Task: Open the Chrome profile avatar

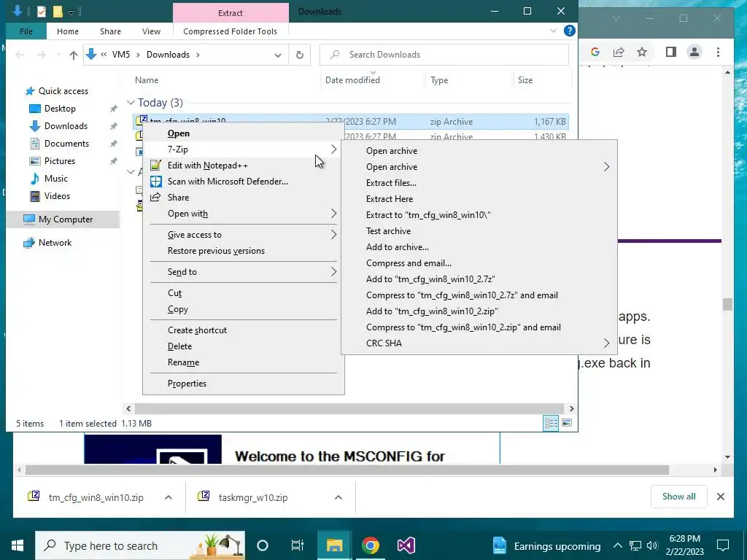Action: pyautogui.click(x=694, y=52)
